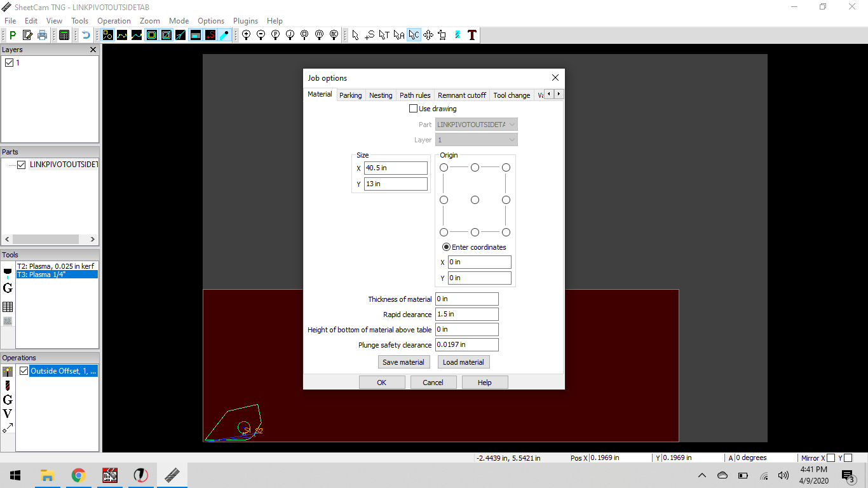Click the post processor P icon
This screenshot has width=868, height=488.
tap(13, 35)
